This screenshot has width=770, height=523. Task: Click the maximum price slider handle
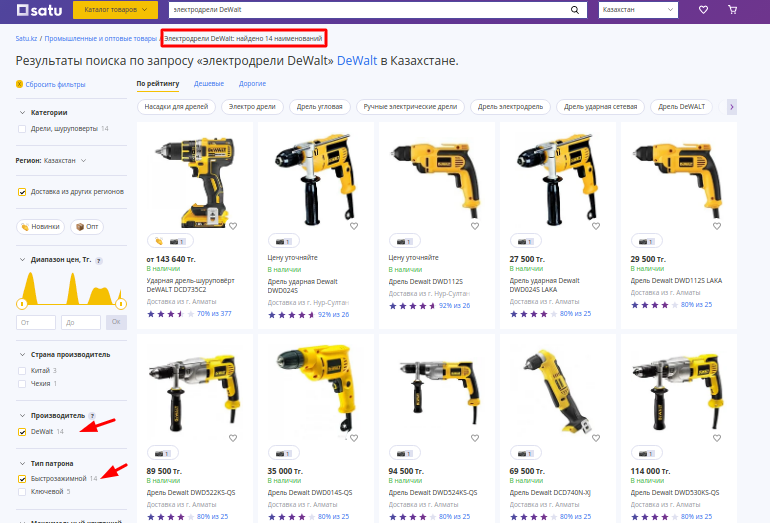tap(121, 304)
